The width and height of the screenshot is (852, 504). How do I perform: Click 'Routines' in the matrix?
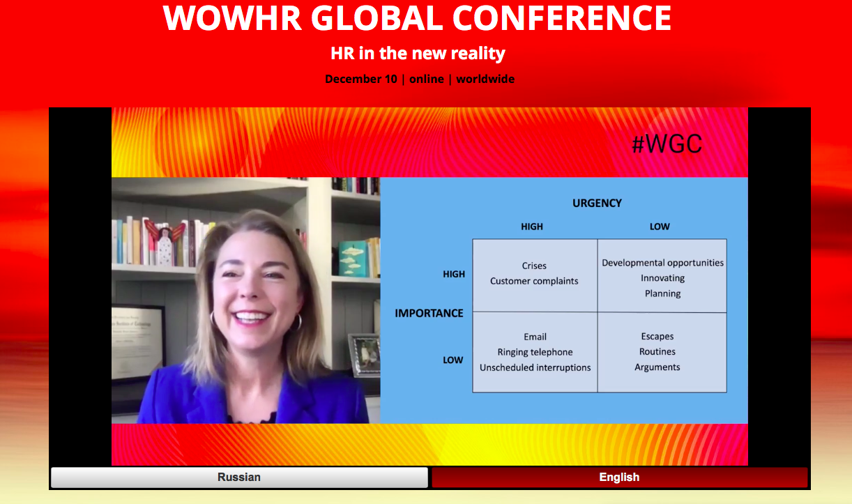click(657, 352)
